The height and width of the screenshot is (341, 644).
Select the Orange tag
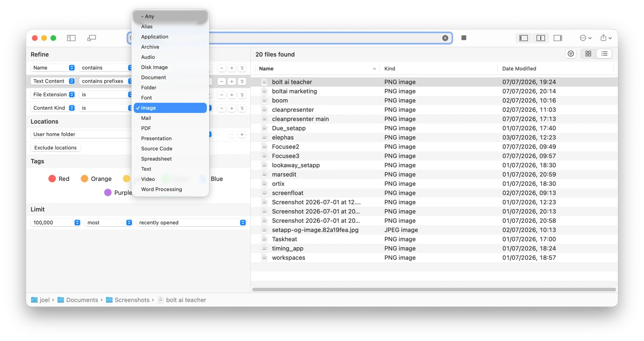click(x=96, y=179)
